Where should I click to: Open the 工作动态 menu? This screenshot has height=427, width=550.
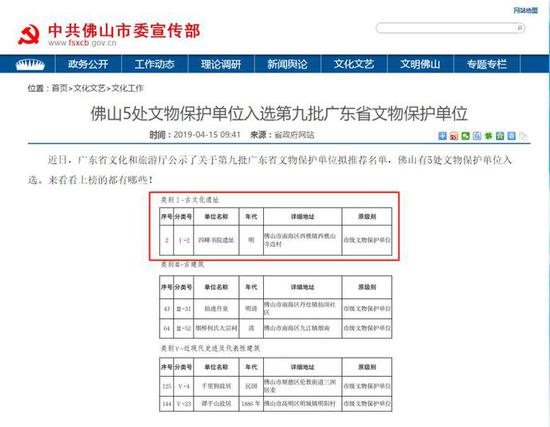pos(155,64)
